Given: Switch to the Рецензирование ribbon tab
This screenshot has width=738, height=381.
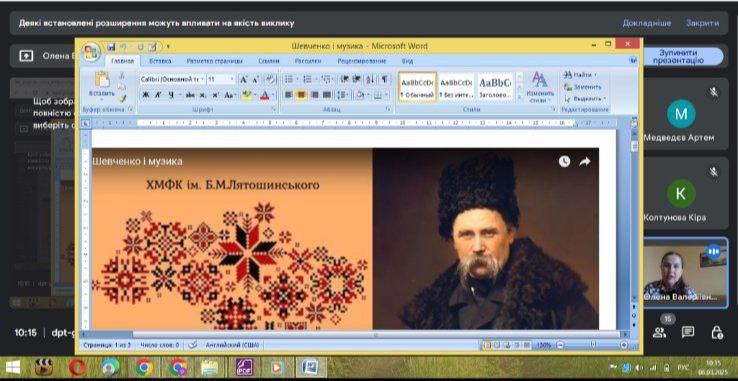Looking at the screenshot, I should (x=361, y=61).
